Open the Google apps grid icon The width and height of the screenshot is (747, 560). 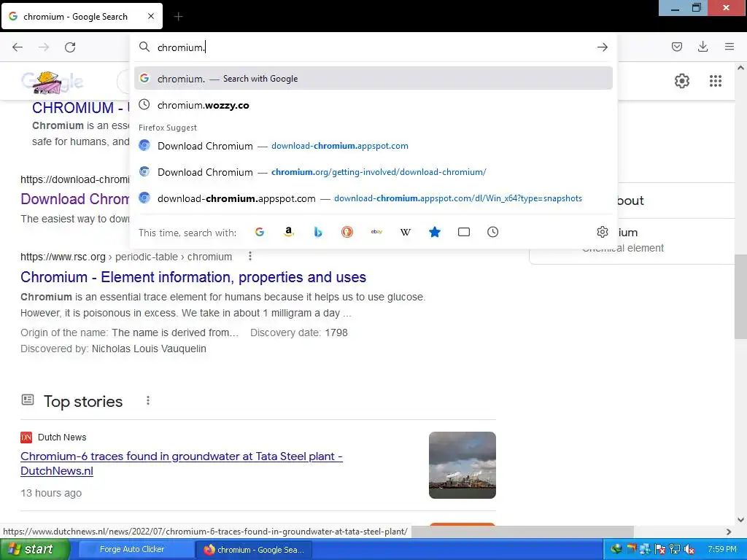(x=716, y=81)
